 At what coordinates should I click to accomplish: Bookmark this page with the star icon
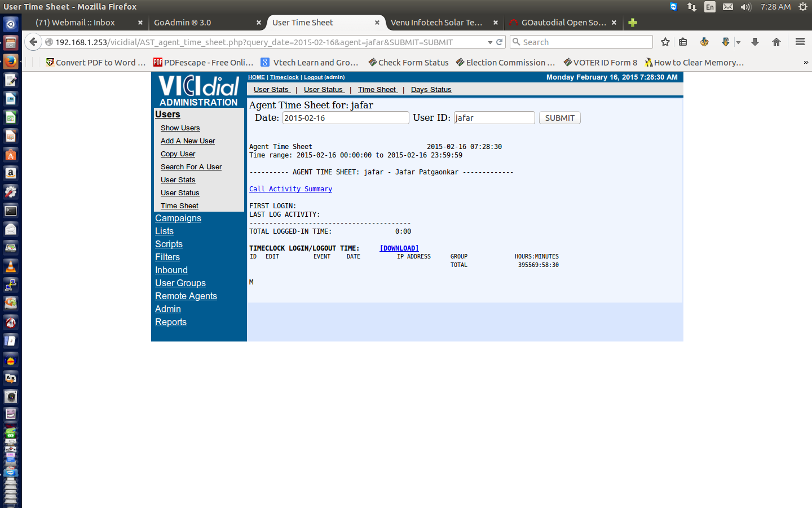pos(665,42)
